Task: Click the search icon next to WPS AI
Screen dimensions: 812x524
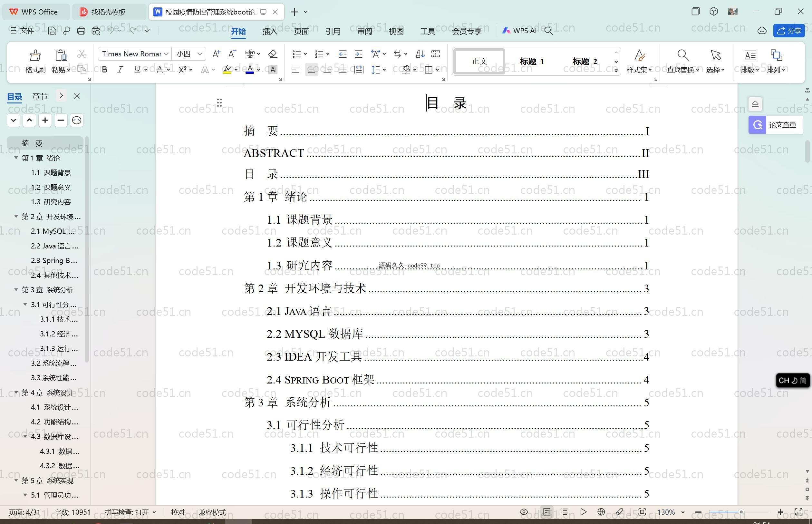Action: click(x=548, y=31)
